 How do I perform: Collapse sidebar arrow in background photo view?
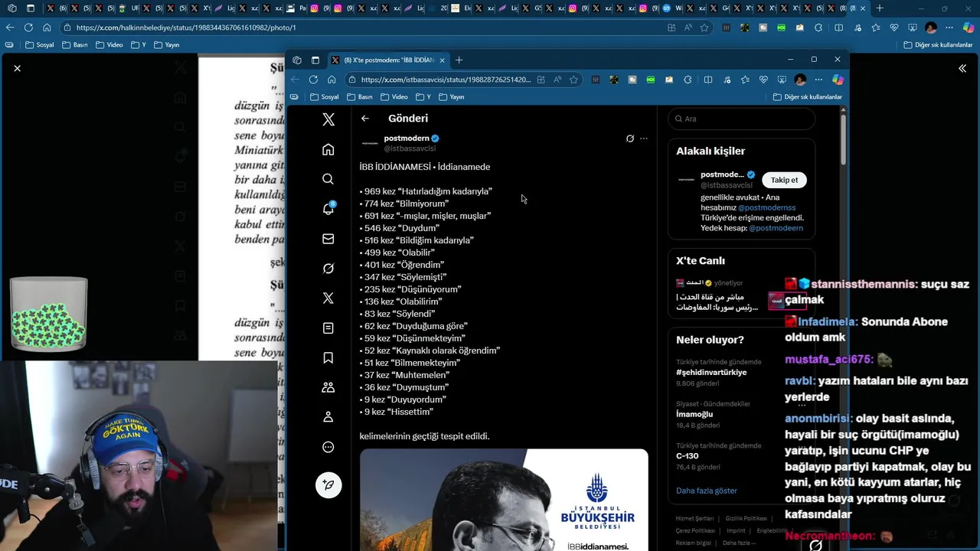point(962,68)
